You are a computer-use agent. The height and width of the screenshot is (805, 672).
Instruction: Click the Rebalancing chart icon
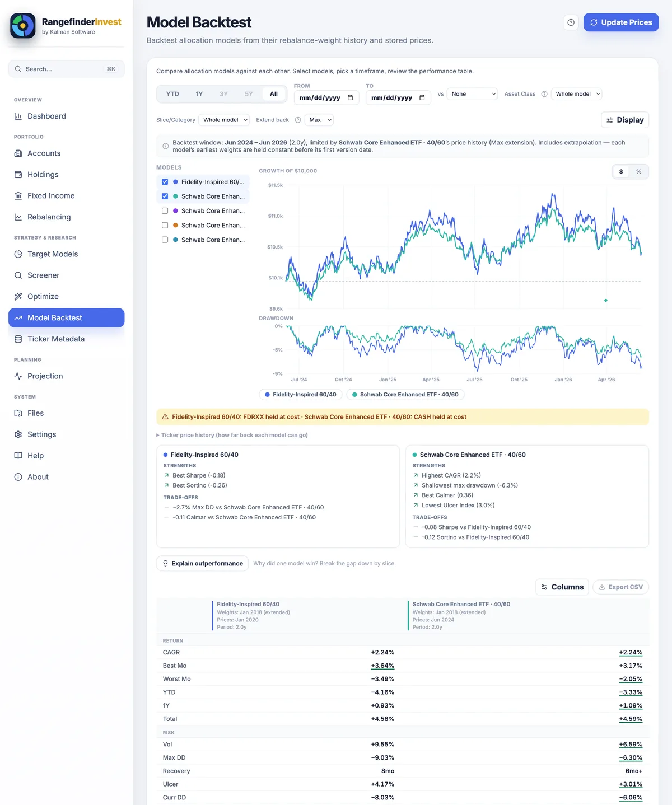[18, 217]
